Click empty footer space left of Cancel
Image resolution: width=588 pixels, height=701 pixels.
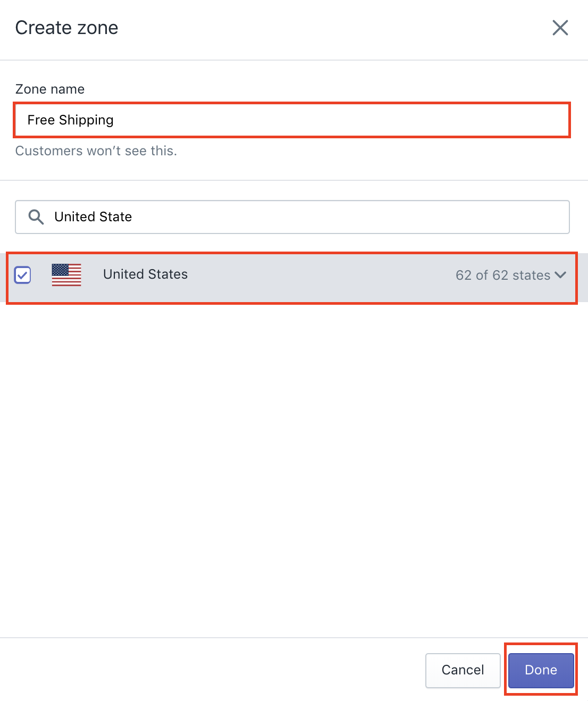[213, 670]
